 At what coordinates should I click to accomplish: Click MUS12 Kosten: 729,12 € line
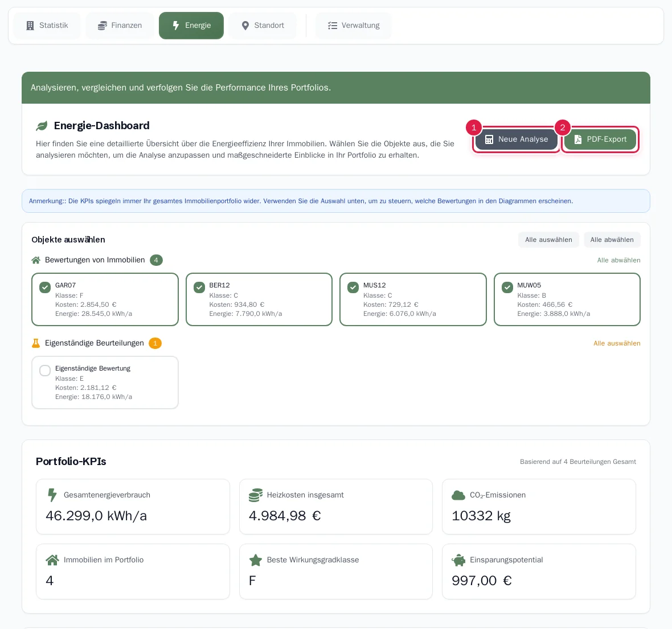pos(391,305)
